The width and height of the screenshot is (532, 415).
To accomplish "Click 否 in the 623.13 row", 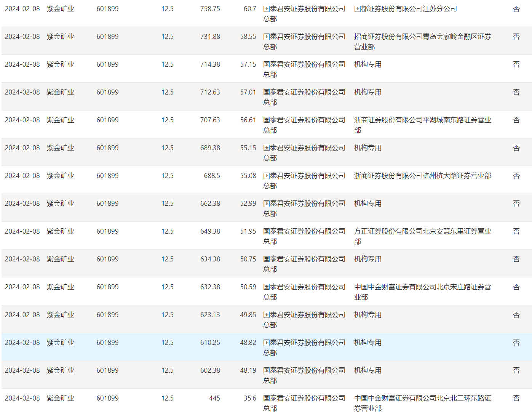I will point(516,315).
